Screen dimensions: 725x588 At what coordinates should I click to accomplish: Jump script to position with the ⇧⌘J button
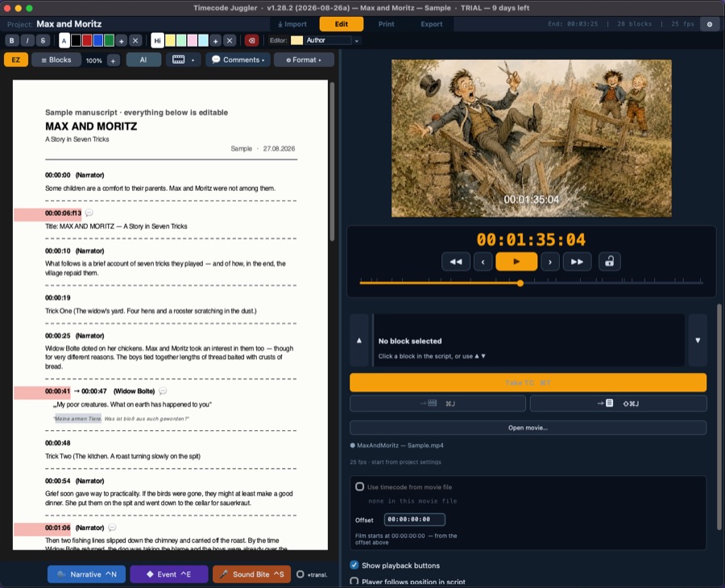click(x=618, y=404)
